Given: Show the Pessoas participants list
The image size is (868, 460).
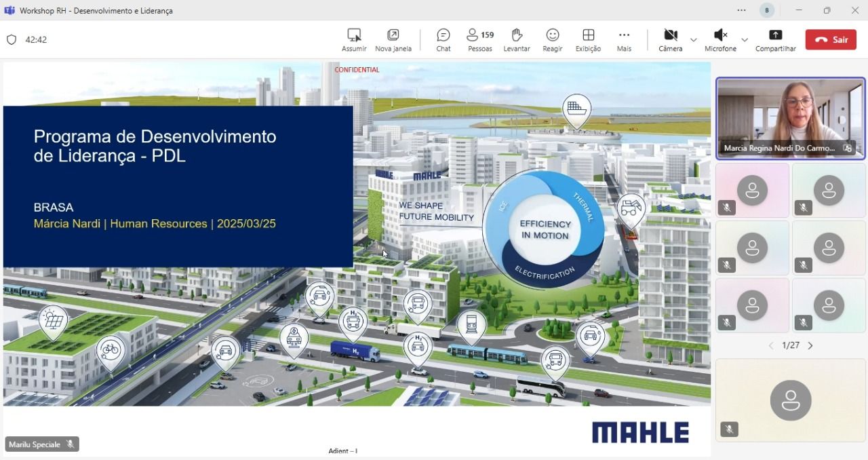Looking at the screenshot, I should tap(479, 35).
